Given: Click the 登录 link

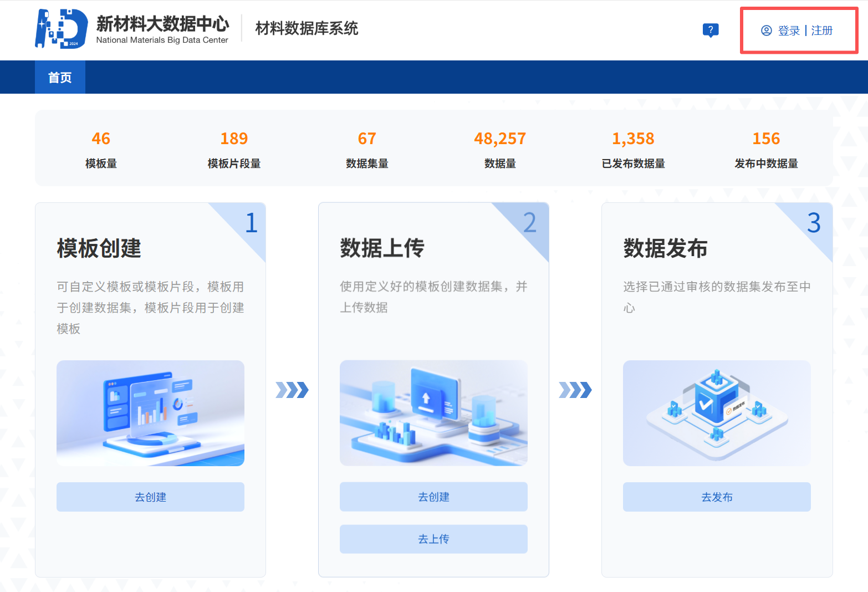Looking at the screenshot, I should point(788,30).
